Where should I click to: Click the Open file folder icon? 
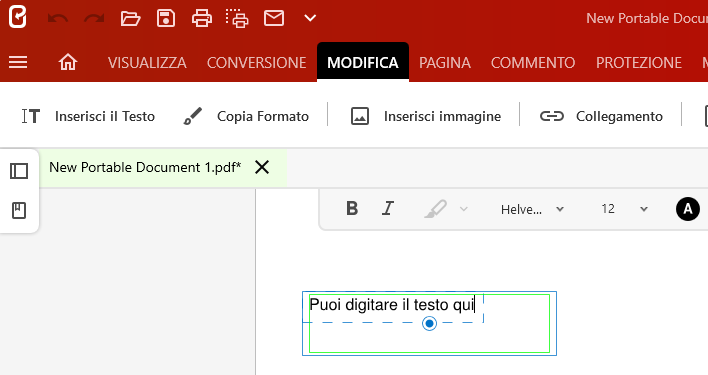coord(130,19)
